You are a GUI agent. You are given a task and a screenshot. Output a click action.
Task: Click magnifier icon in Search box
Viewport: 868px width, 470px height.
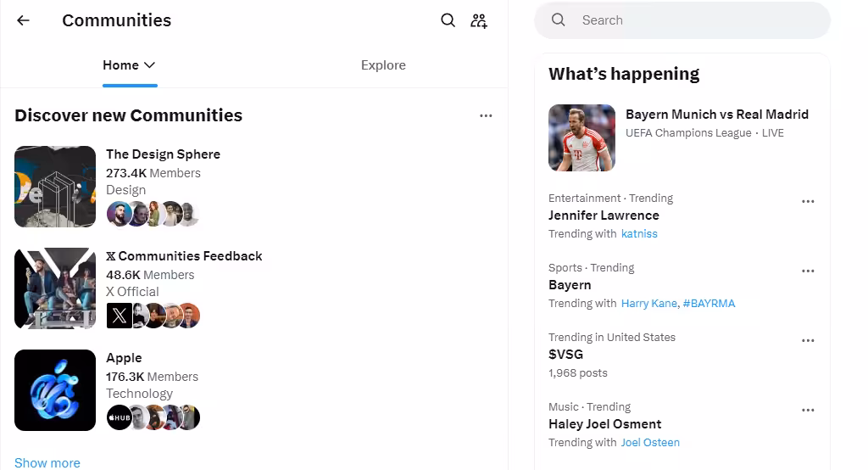click(559, 20)
